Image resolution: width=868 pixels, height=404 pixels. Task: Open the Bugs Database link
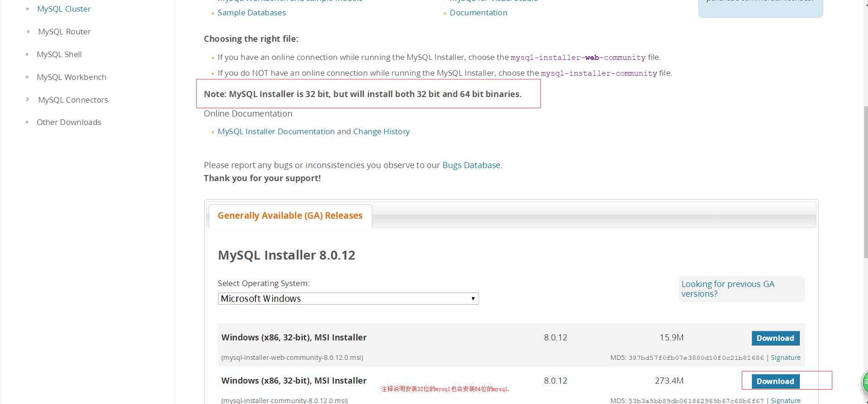click(472, 165)
